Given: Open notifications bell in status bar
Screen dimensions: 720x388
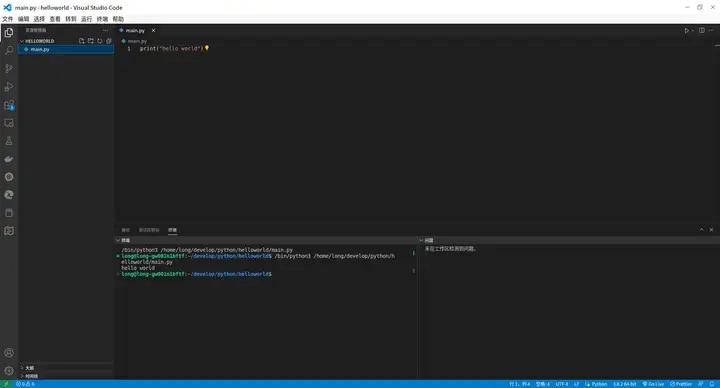Looking at the screenshot, I should 712,384.
